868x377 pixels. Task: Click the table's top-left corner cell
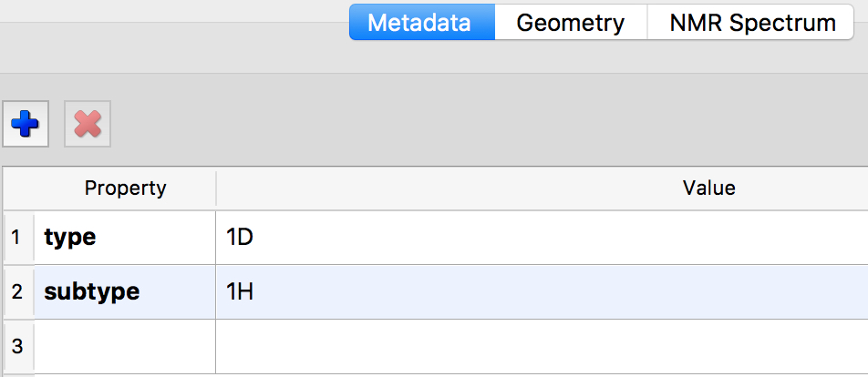pyautogui.click(x=16, y=188)
